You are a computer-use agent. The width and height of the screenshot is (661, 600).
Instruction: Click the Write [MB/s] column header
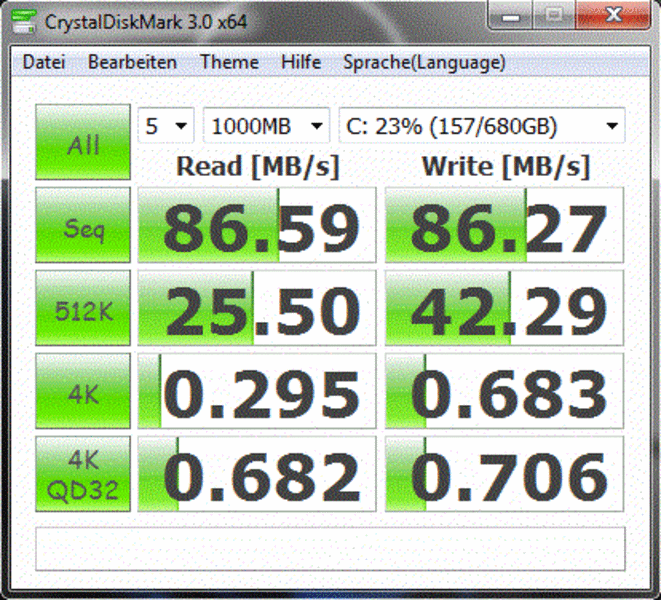[505, 167]
